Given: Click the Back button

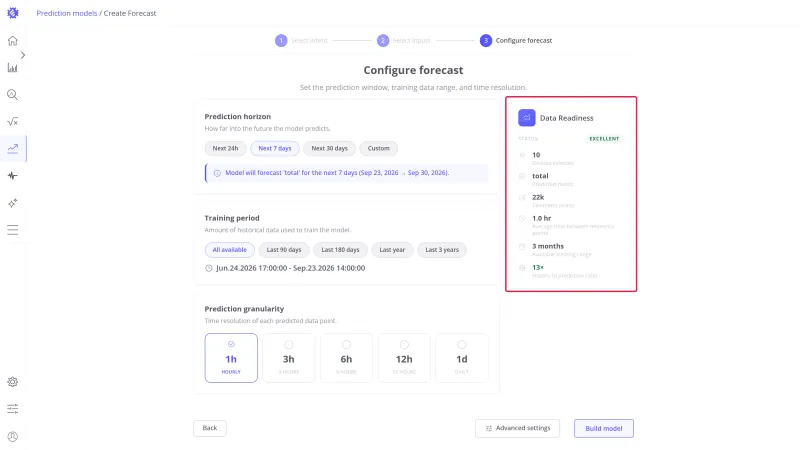Looking at the screenshot, I should (210, 428).
